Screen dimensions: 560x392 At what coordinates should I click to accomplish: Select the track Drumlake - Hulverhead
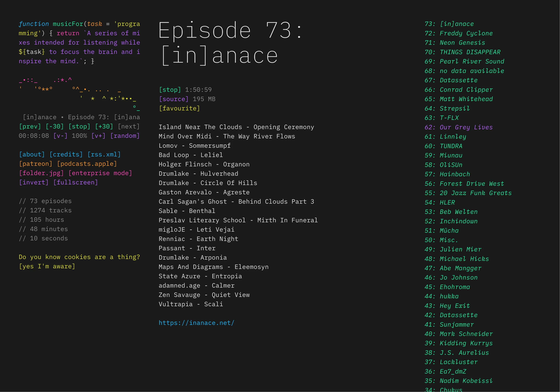point(199,173)
